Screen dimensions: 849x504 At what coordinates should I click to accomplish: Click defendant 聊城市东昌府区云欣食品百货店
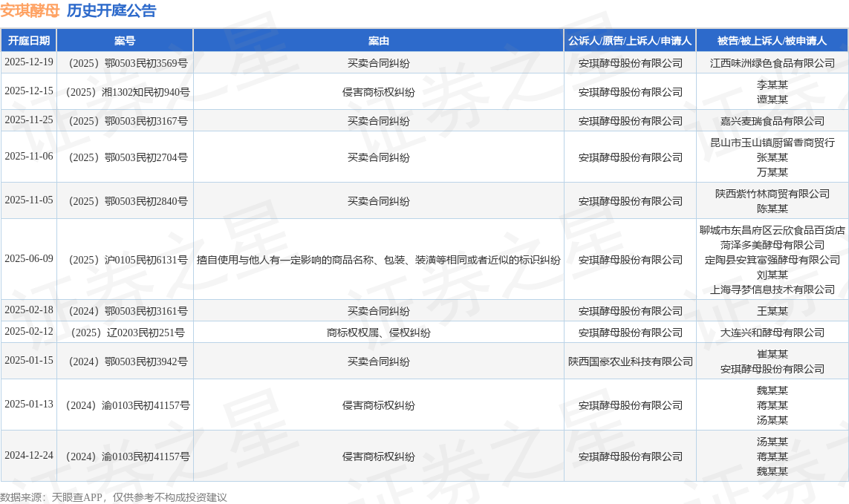[772, 231]
